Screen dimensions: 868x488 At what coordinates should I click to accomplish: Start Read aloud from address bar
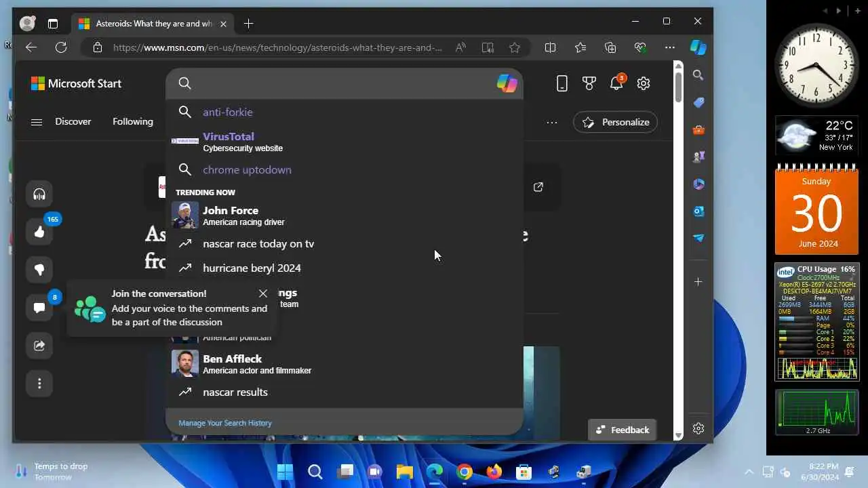pyautogui.click(x=460, y=47)
